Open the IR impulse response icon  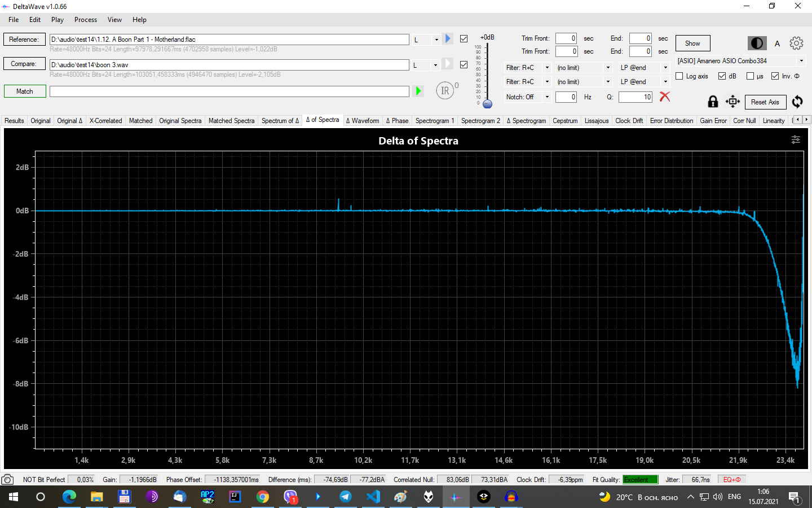click(445, 90)
